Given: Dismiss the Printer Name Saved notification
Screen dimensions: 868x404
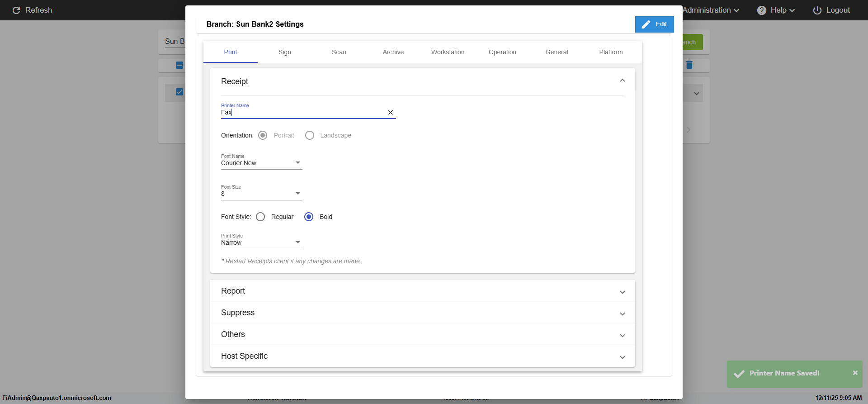Looking at the screenshot, I should point(855,373).
